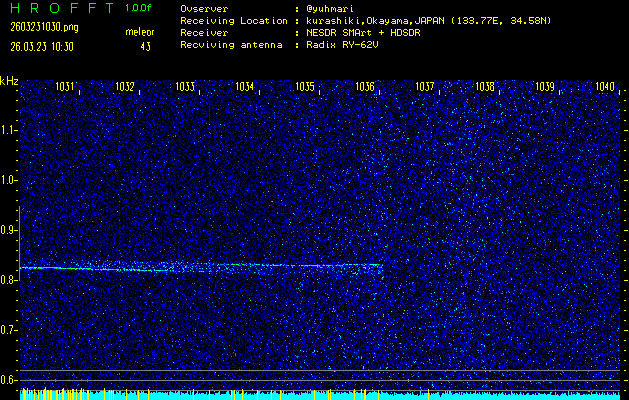Jump to the 1033 time marker
This screenshot has width=629, height=400.
click(185, 87)
